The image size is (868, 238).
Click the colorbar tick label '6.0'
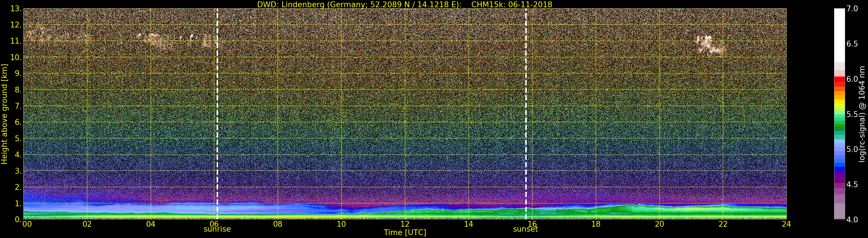click(852, 79)
